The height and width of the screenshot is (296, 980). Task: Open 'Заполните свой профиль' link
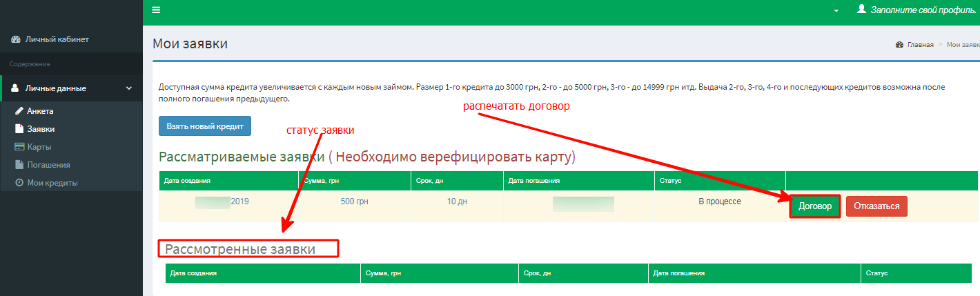[x=923, y=10]
